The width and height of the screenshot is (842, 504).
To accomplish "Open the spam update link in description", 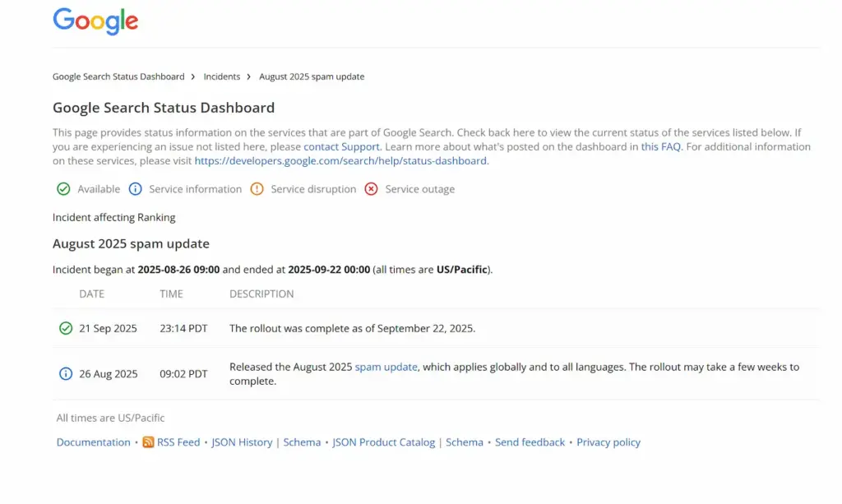I will click(386, 367).
